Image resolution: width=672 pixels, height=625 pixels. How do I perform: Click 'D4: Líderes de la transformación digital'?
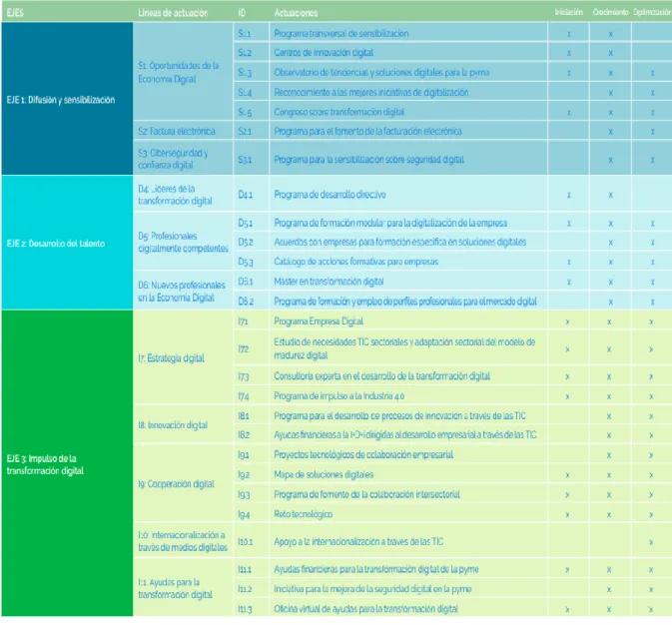coord(175,195)
